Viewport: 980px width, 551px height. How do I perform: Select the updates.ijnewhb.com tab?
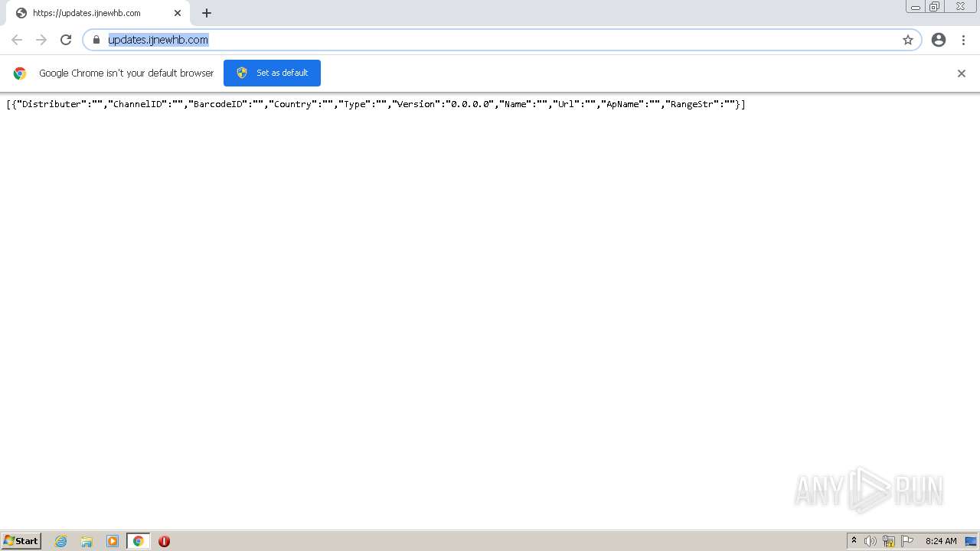98,13
